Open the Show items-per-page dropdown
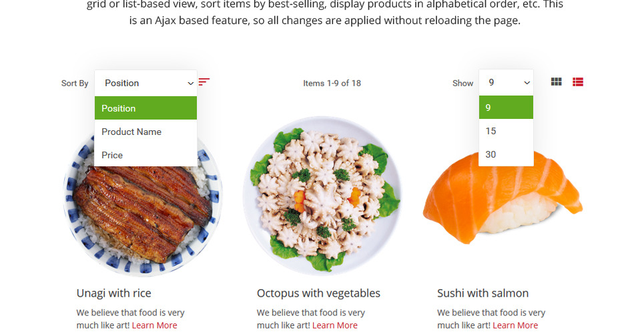This screenshot has width=644, height=334. point(506,82)
